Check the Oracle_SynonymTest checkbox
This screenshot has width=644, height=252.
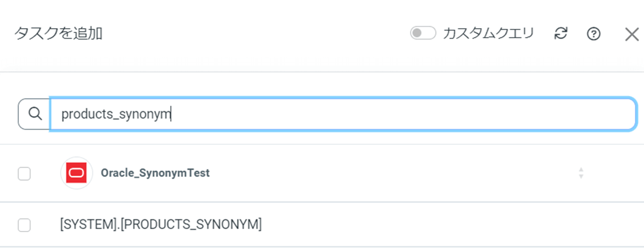24,174
